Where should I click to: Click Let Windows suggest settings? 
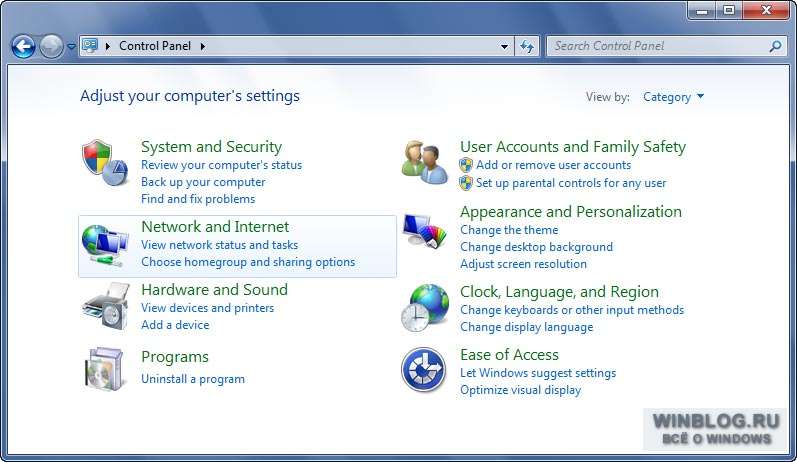(x=538, y=373)
